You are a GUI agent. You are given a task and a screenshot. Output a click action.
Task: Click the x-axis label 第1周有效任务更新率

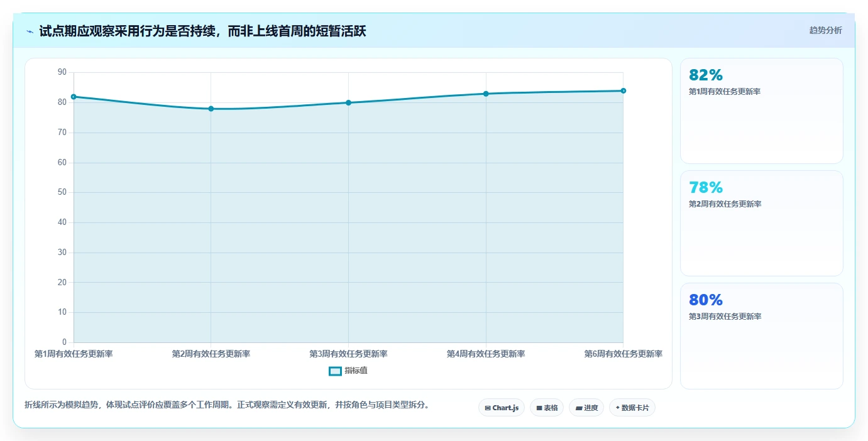[x=74, y=354]
